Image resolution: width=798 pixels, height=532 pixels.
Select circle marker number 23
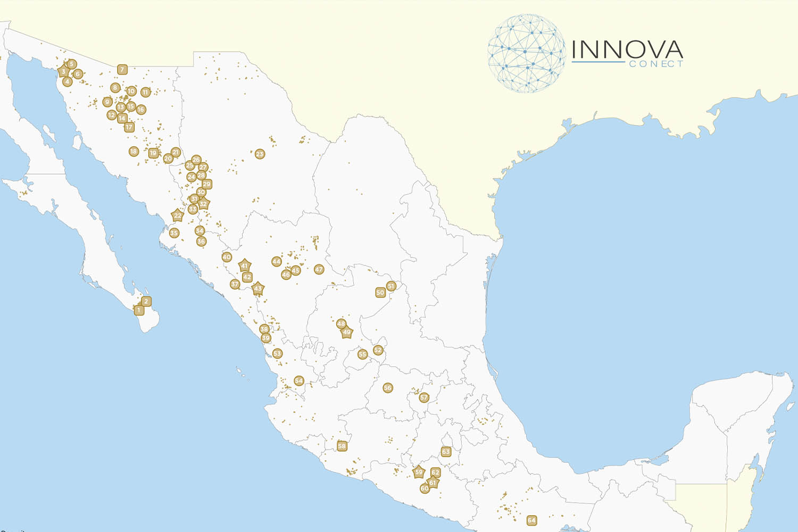260,154
